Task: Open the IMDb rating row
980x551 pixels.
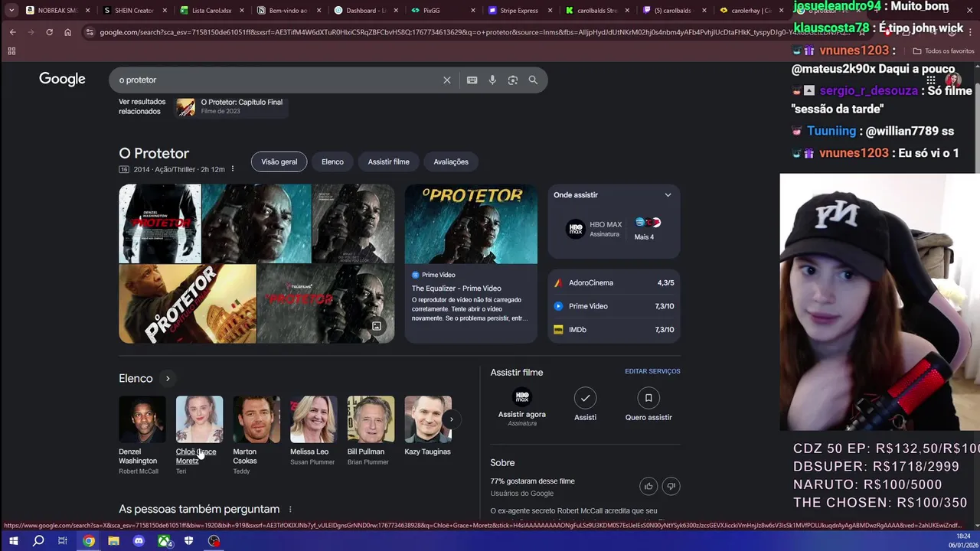Action: (614, 330)
